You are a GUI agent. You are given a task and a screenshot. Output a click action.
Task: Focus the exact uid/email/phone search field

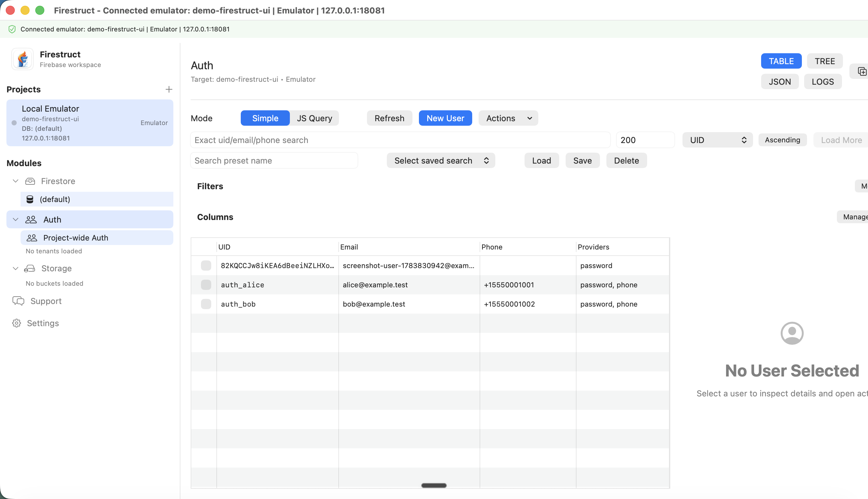click(400, 140)
